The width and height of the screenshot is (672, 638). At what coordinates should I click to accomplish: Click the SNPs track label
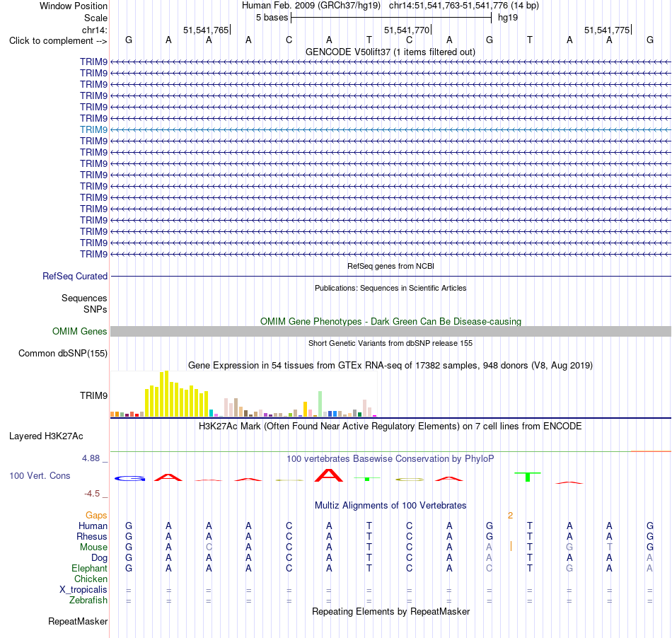(x=95, y=309)
